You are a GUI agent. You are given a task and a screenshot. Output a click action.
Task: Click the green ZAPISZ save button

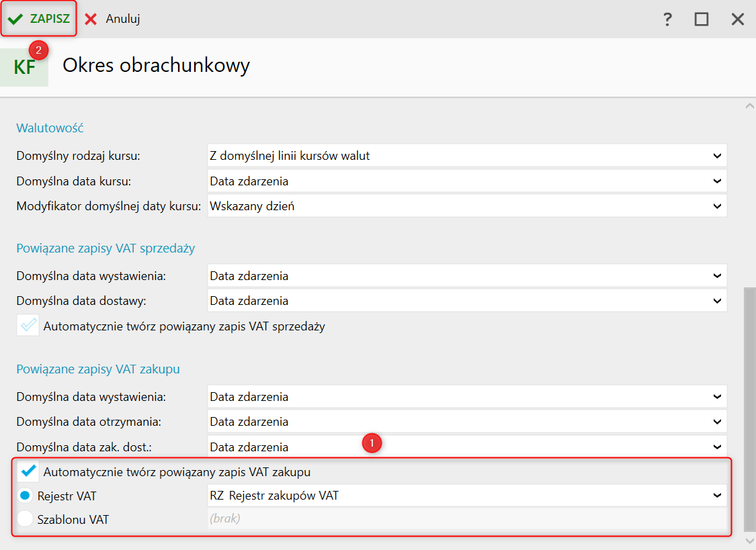(x=39, y=19)
